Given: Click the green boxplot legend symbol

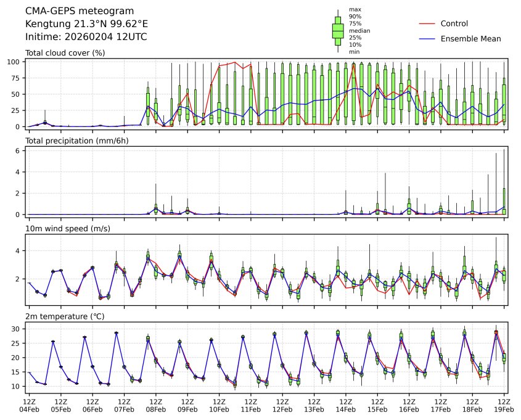Looking at the screenshot, I should click(338, 31).
